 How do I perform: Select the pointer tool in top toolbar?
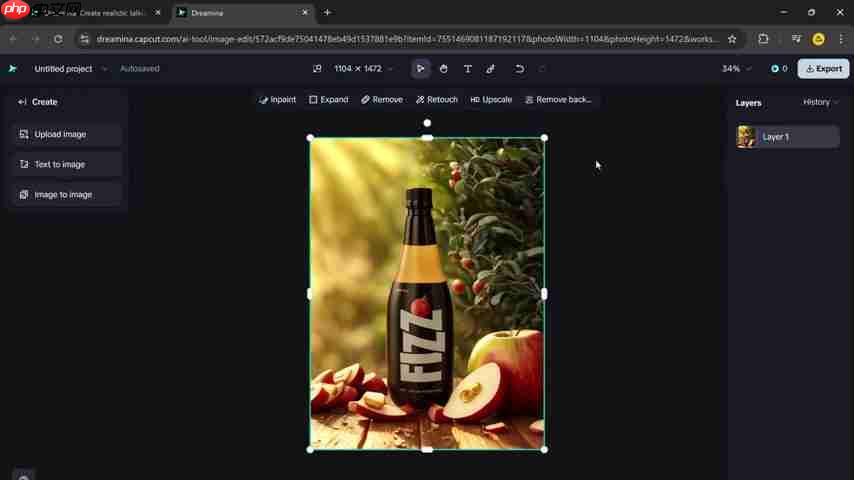(420, 69)
